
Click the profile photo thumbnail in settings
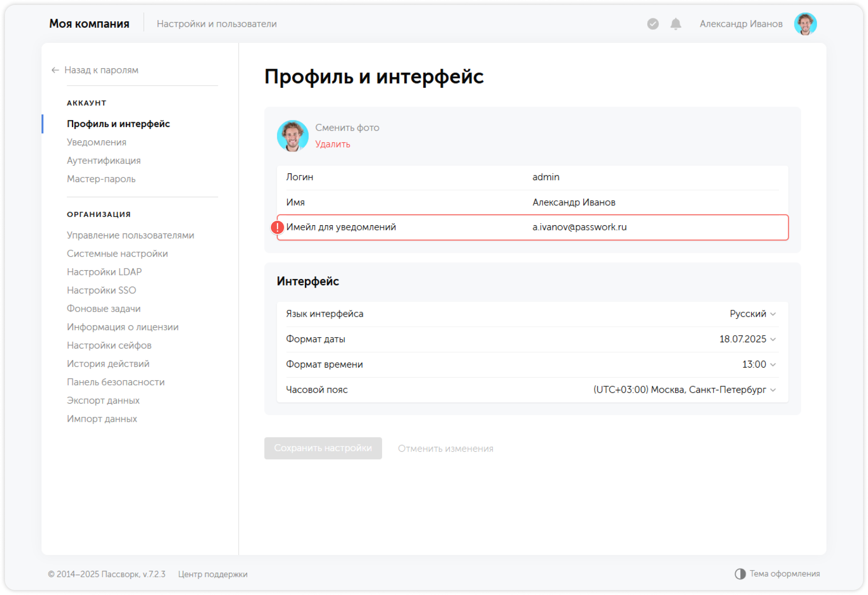[x=293, y=136]
